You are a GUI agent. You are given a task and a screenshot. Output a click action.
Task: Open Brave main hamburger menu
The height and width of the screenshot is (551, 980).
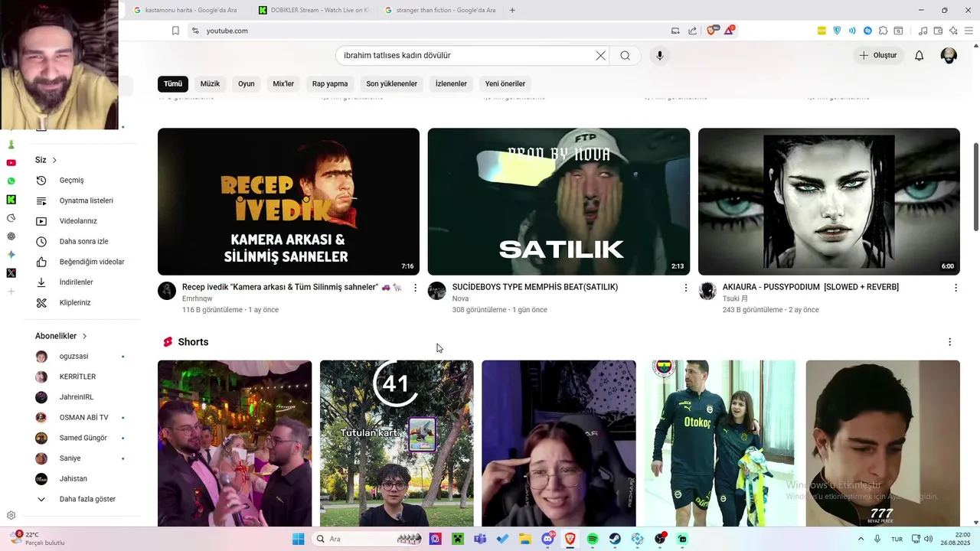(969, 31)
